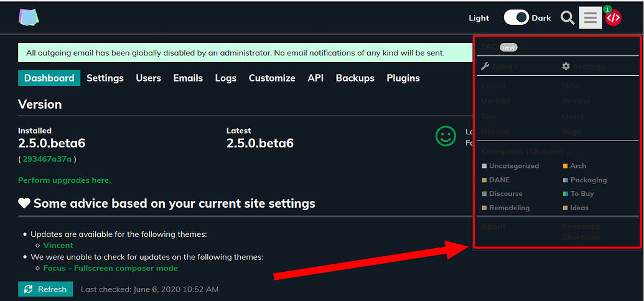Open the Vincent theme link

click(58, 246)
